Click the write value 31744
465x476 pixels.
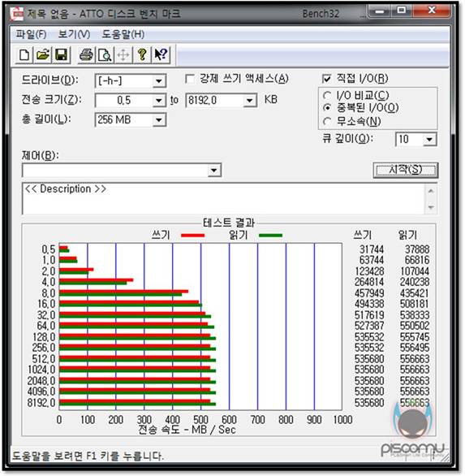[372, 249]
